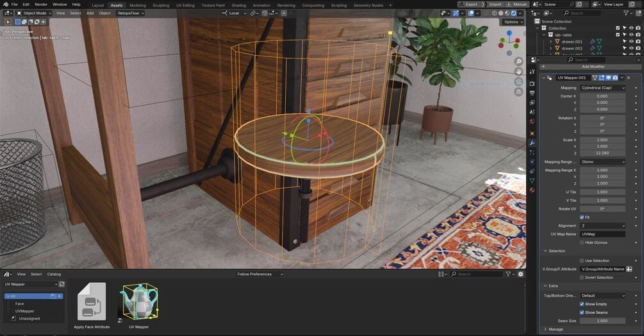This screenshot has height=336, width=644.
Task: Enable the Hide Gizmos checkbox
Action: pos(582,242)
